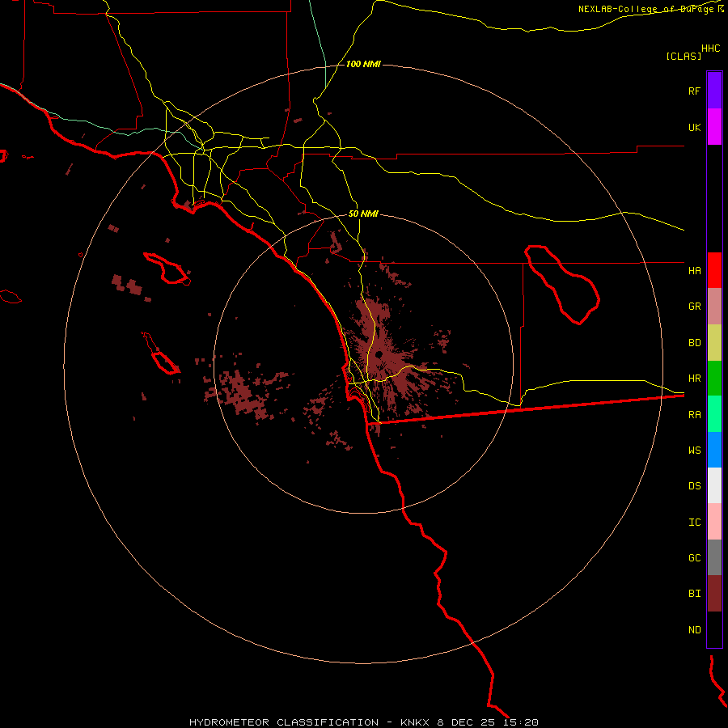The width and height of the screenshot is (728, 728).
Task: Click the BD legend label
Action: pos(694,343)
